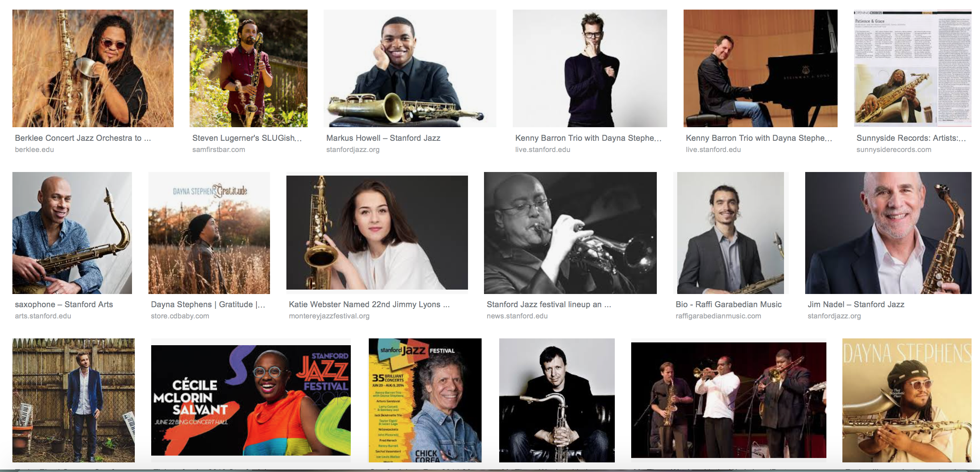Open the Dayna Stephens Gratitude album cover
Viewport: 980px width, 472px height.
[x=209, y=233]
